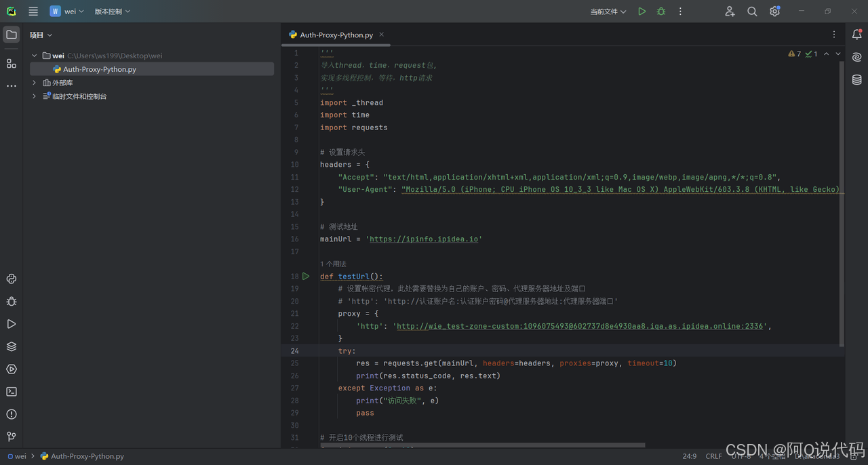Click the green Run button in toolbar
The height and width of the screenshot is (465, 868).
pos(642,12)
